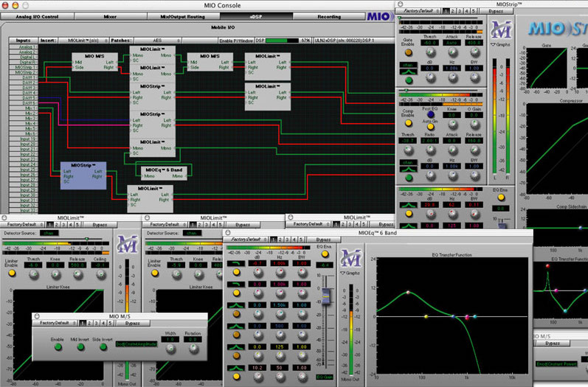Click Bypass in left MIOLimit window
Image resolution: width=588 pixels, height=387 pixels.
tap(100, 225)
